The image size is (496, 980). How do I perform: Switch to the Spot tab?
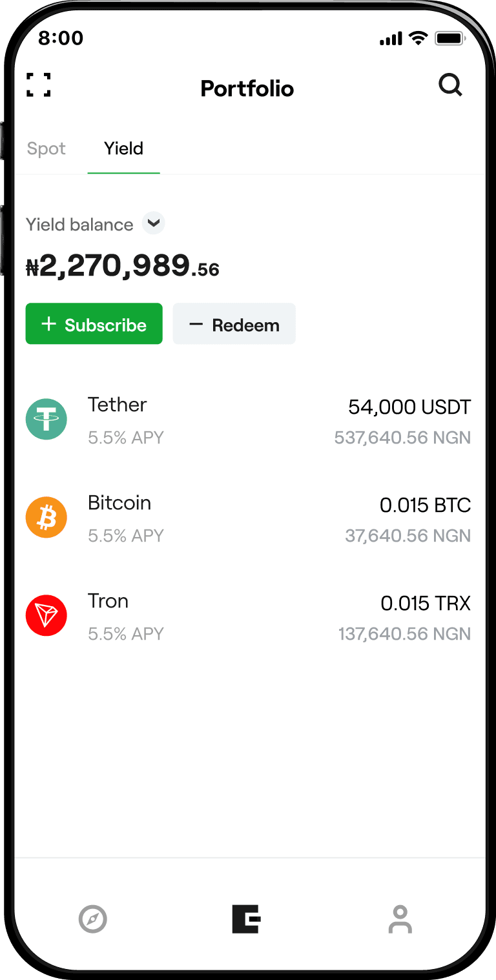[x=46, y=148]
